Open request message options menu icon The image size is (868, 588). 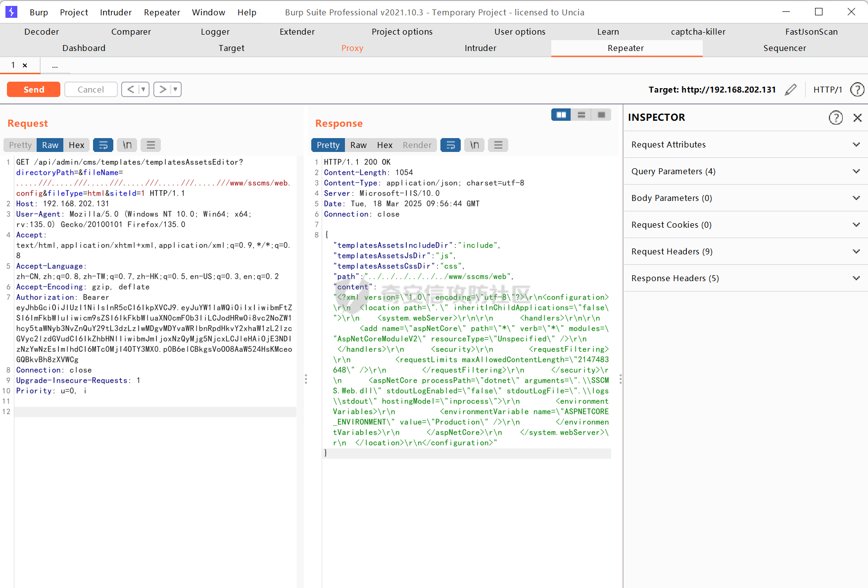click(151, 145)
